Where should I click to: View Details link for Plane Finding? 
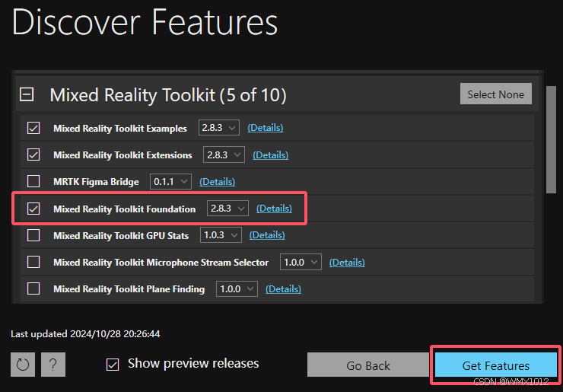pyautogui.click(x=283, y=289)
